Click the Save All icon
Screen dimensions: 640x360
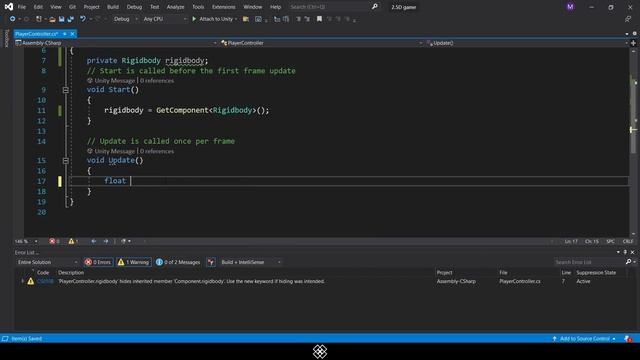(71, 19)
